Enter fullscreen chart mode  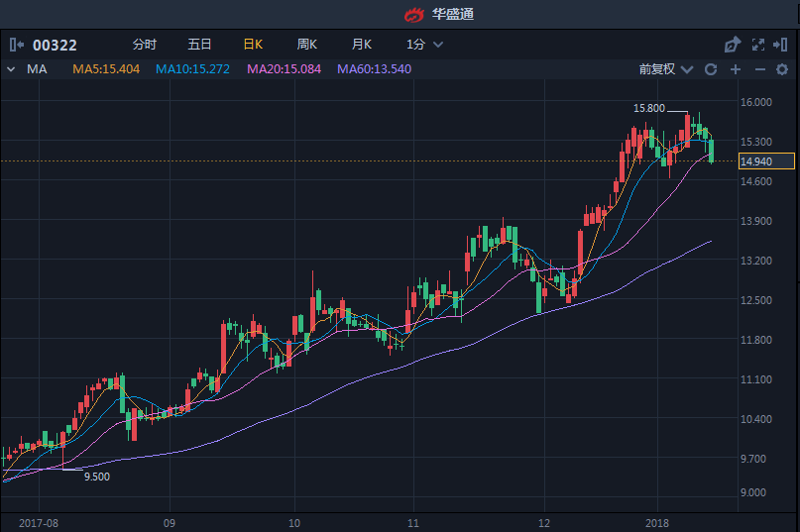click(x=758, y=45)
